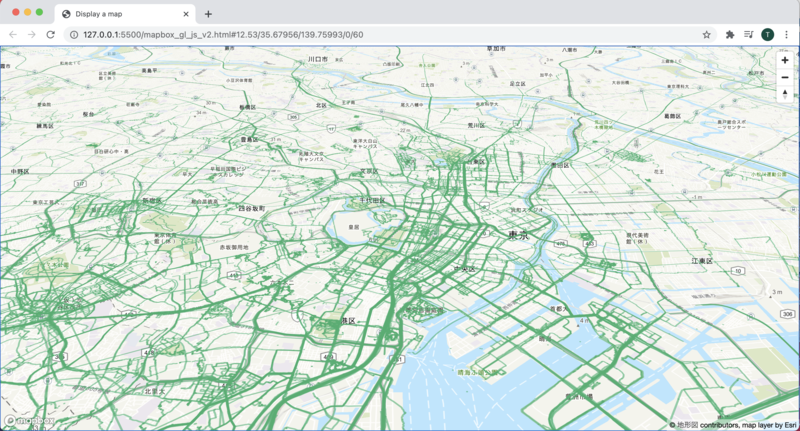Click the 新宿区 label on the map
Viewport: 800px width, 431px height.
[152, 200]
